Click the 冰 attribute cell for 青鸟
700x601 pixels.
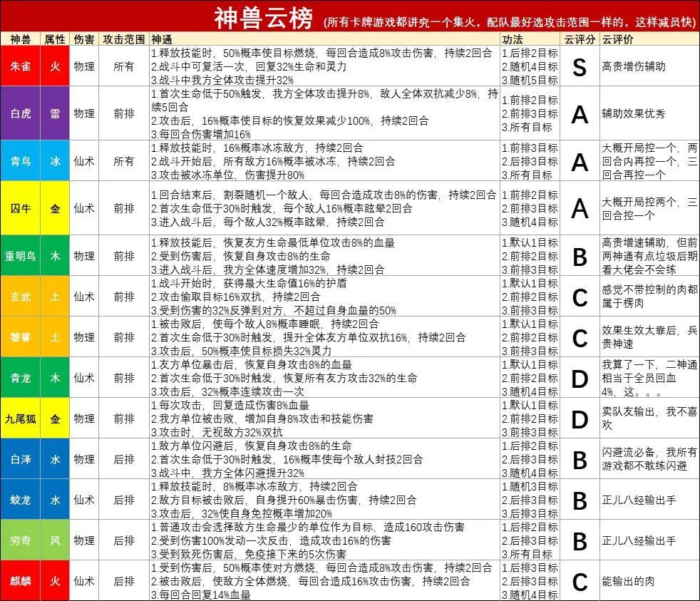tap(55, 161)
